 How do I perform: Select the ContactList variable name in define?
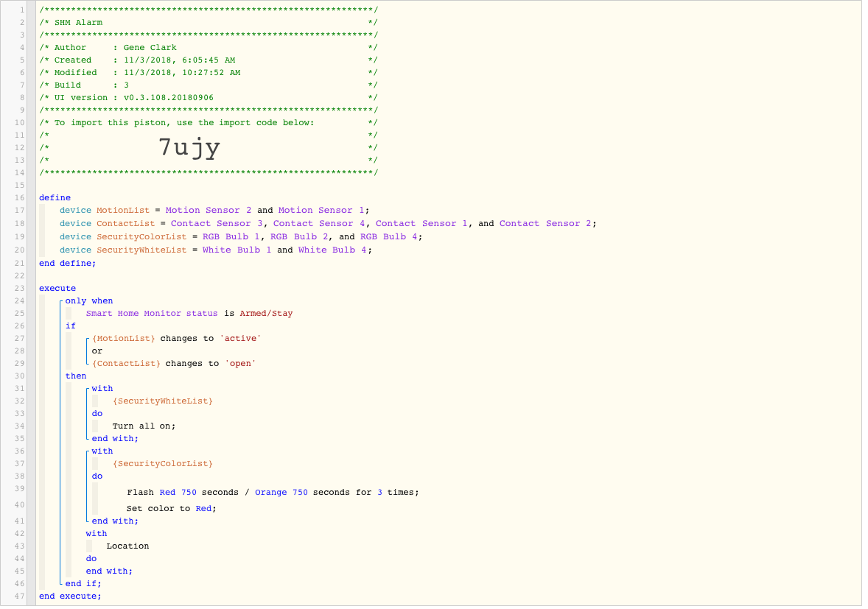point(126,224)
